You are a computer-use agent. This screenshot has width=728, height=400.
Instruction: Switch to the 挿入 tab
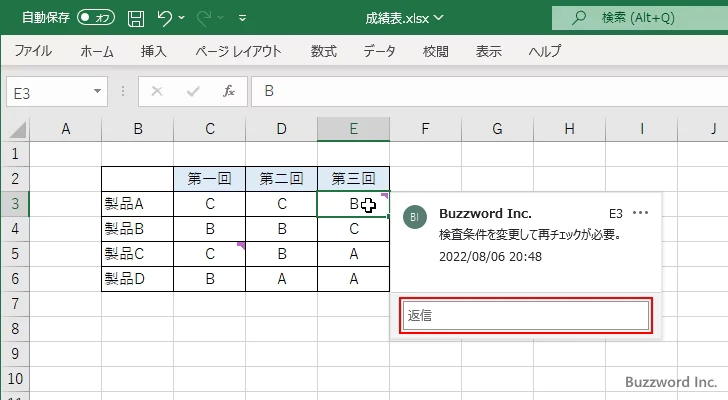pyautogui.click(x=154, y=51)
